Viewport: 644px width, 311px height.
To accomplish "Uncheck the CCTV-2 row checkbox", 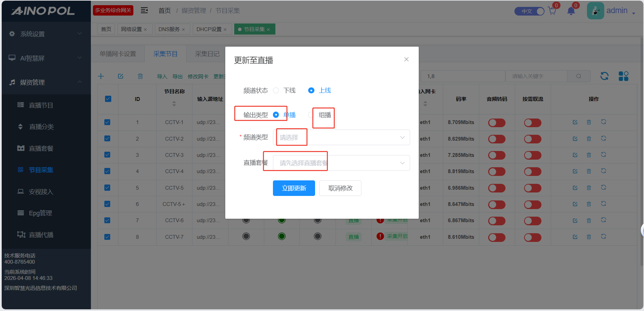I will pos(107,139).
